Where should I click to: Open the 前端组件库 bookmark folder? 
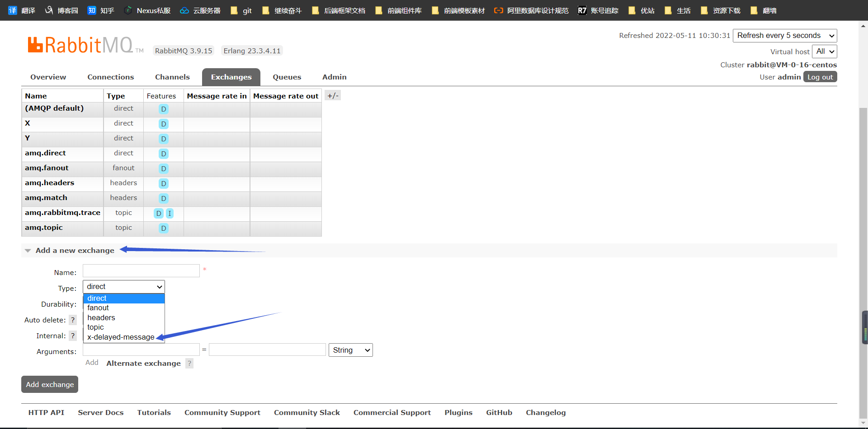click(398, 10)
